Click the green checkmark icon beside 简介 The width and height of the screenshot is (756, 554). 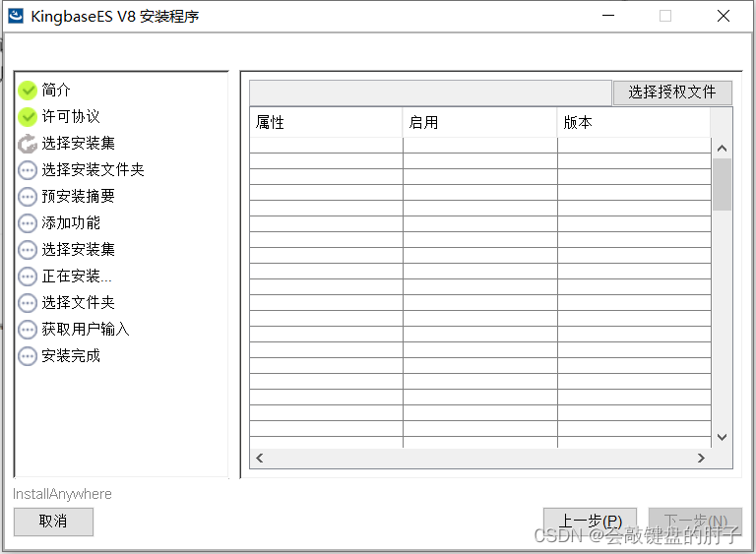[28, 91]
